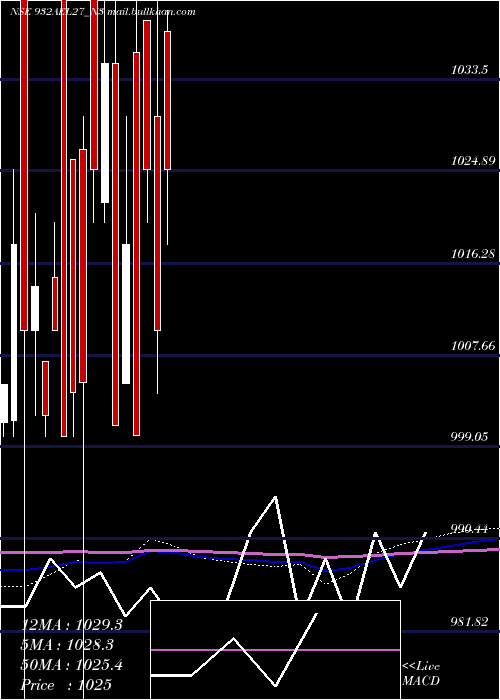Click the 1033.5 price level label
The image size is (500, 700).
(470, 70)
